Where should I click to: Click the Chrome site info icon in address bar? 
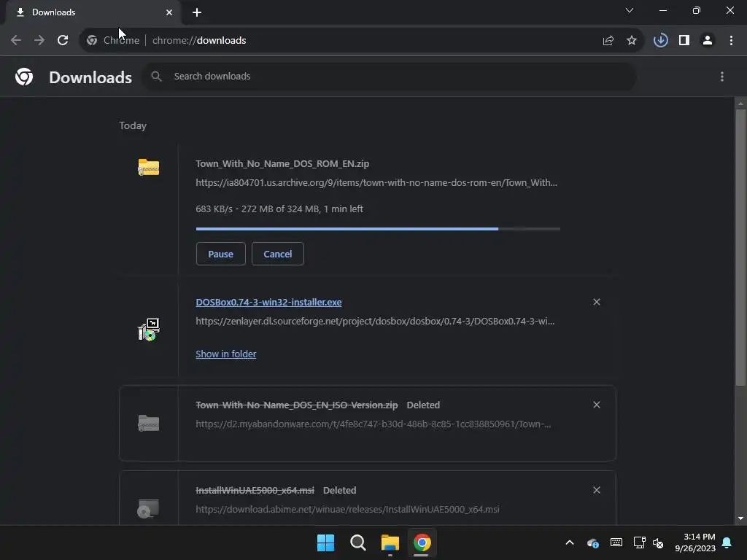point(92,41)
